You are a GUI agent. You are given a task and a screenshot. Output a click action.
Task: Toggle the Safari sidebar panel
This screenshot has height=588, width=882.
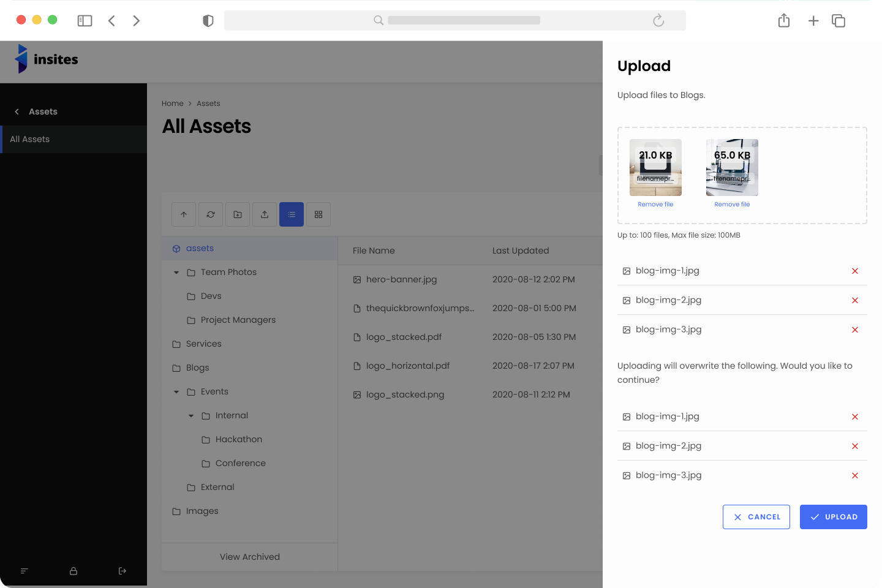[x=85, y=20]
